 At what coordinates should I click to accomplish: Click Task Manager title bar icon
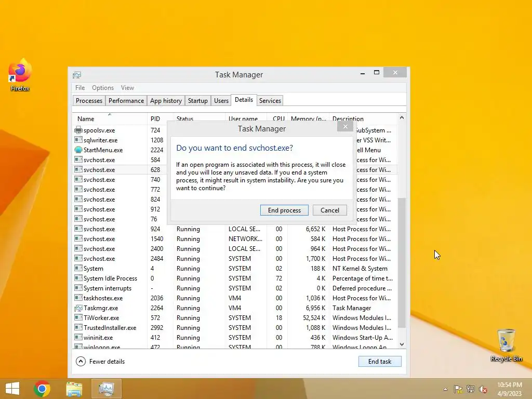click(77, 75)
